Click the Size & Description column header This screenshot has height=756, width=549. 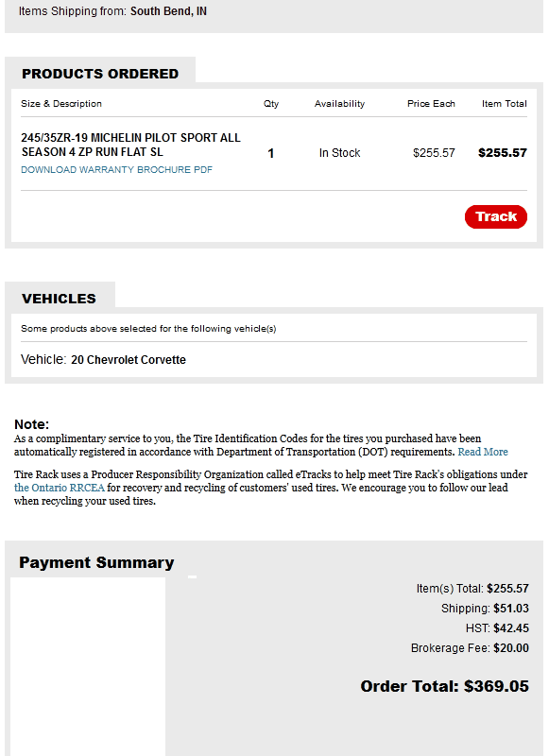[x=61, y=104]
